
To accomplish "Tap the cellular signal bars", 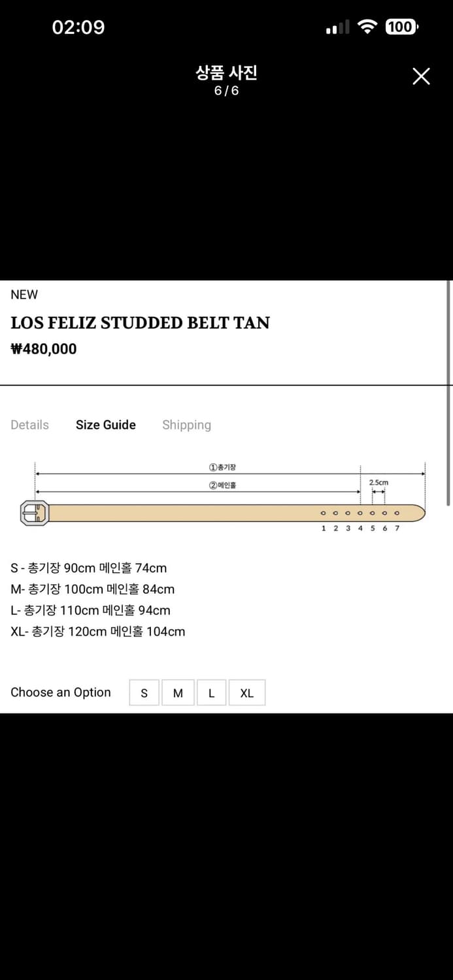I will pyautogui.click(x=337, y=27).
